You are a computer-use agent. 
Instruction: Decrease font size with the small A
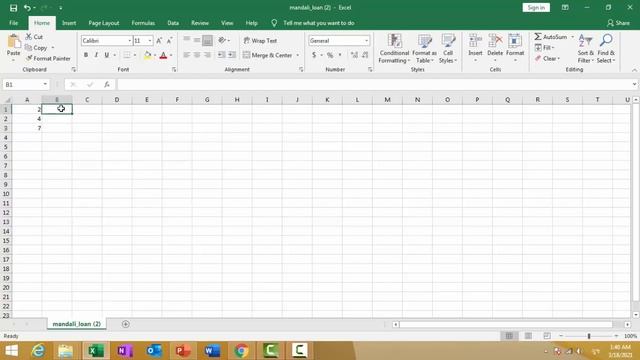pyautogui.click(x=169, y=40)
